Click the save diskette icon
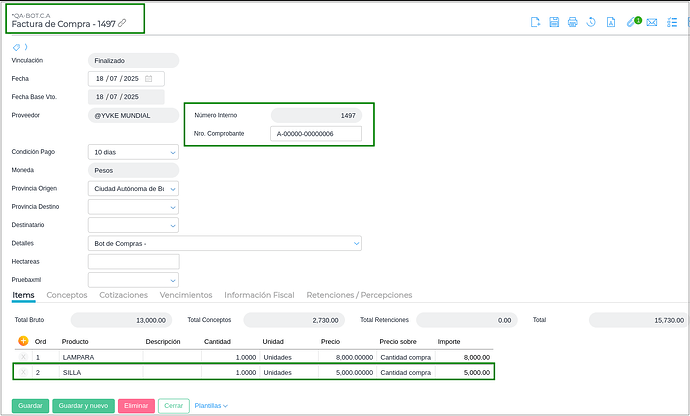The image size is (690, 416). (554, 22)
